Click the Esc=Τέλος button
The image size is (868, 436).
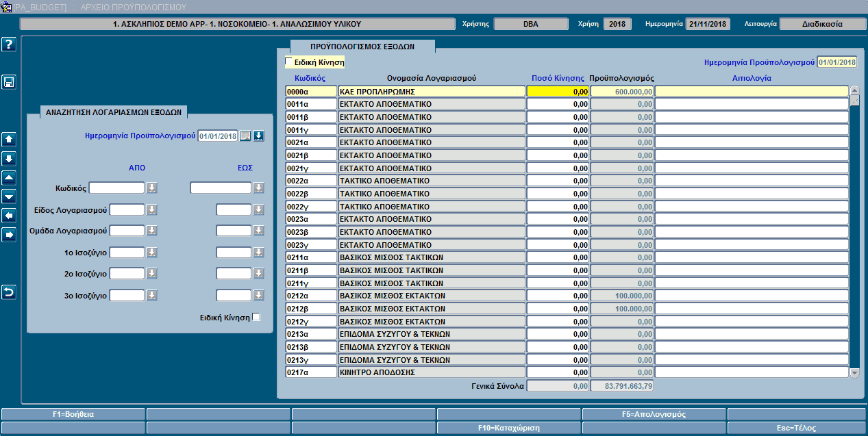click(797, 428)
